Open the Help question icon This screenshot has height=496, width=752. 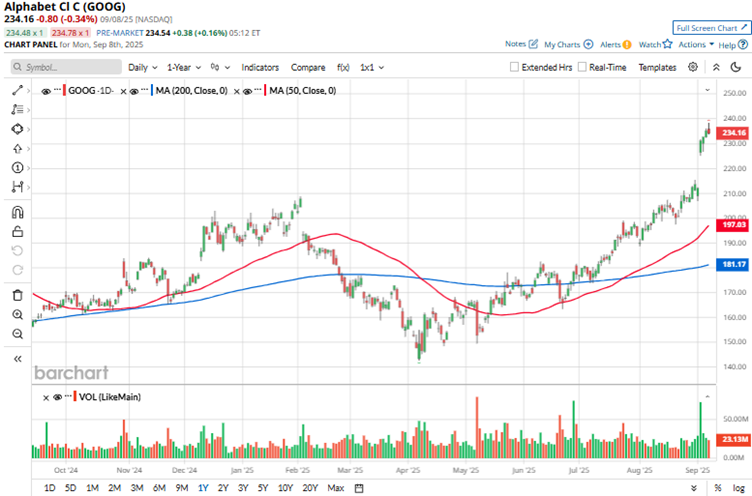click(743, 45)
